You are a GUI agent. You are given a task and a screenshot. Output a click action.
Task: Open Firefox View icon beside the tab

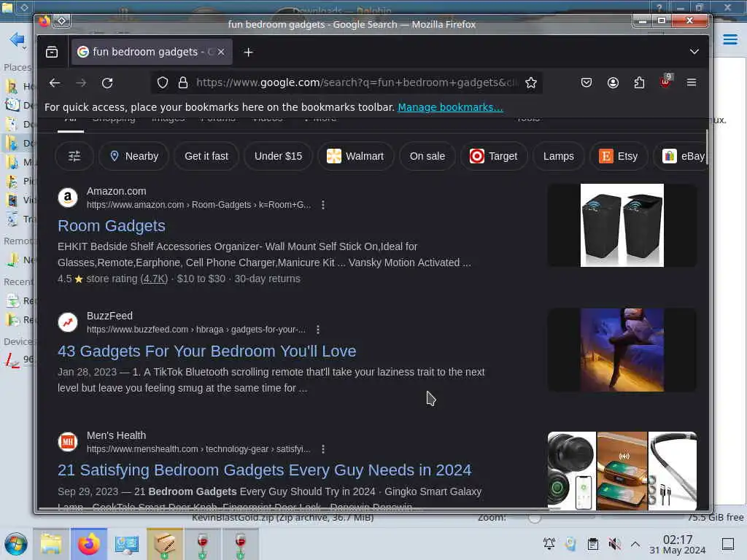coord(52,52)
